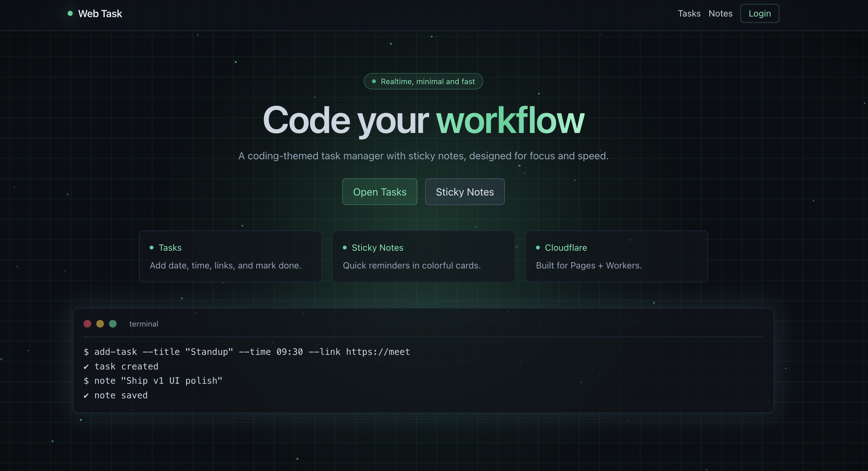The width and height of the screenshot is (868, 471).
Task: Open Notes from the top navigation
Action: pos(720,13)
